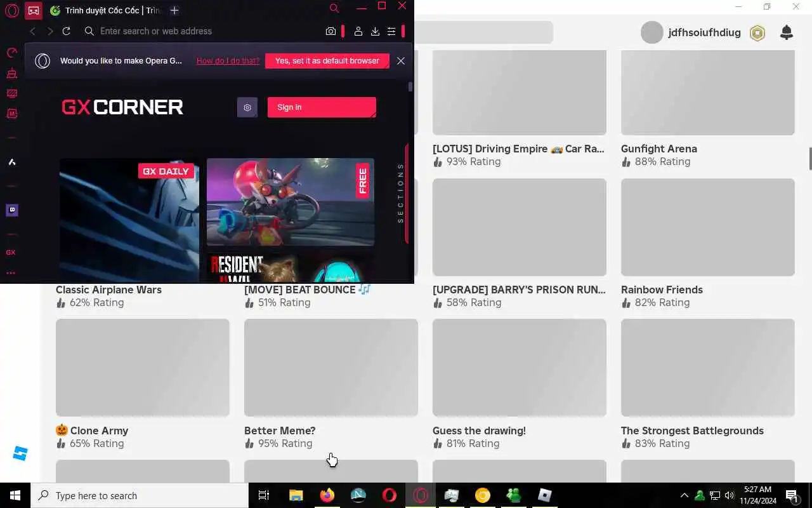The width and height of the screenshot is (812, 508).
Task: Take a snapshot with the camera icon
Action: tap(331, 31)
